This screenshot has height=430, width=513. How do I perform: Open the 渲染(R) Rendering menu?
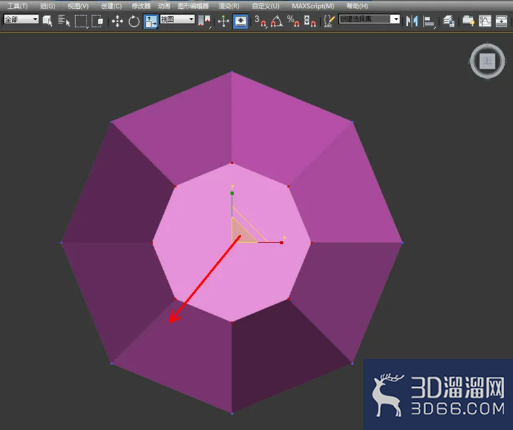pos(229,6)
